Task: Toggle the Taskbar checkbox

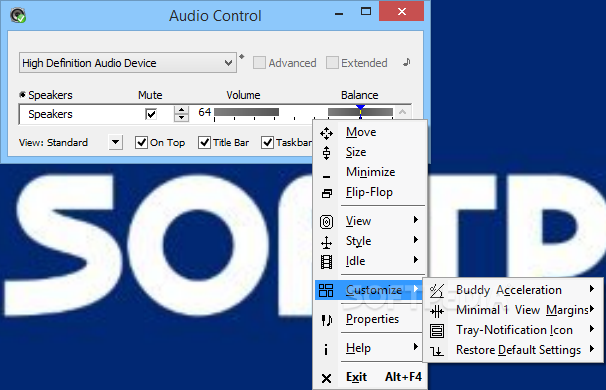Action: 267,142
